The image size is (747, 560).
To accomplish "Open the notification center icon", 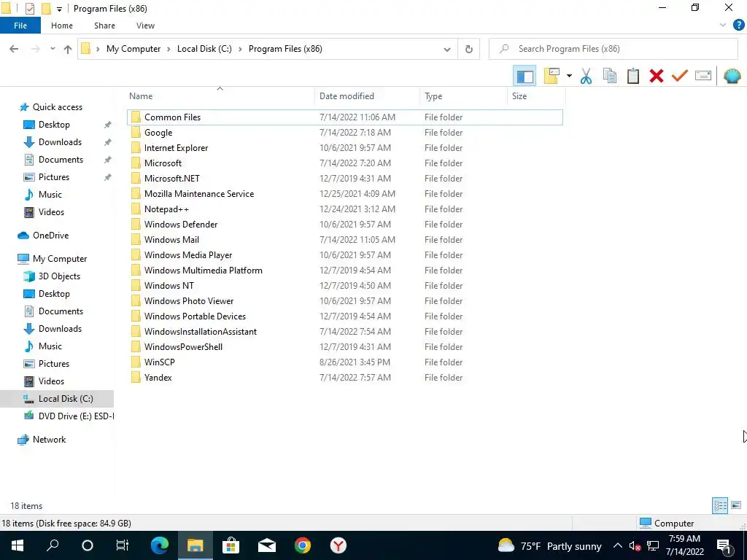I will click(724, 545).
